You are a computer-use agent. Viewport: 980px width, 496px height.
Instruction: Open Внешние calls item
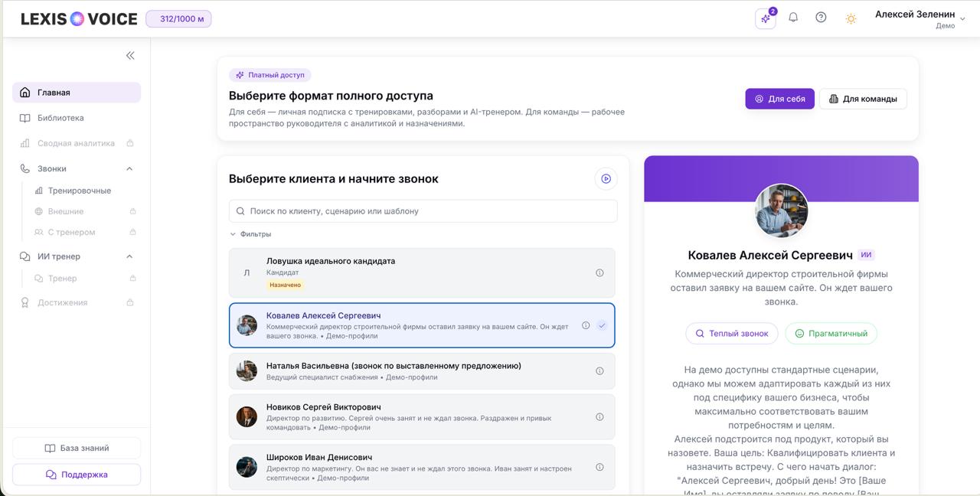(66, 211)
